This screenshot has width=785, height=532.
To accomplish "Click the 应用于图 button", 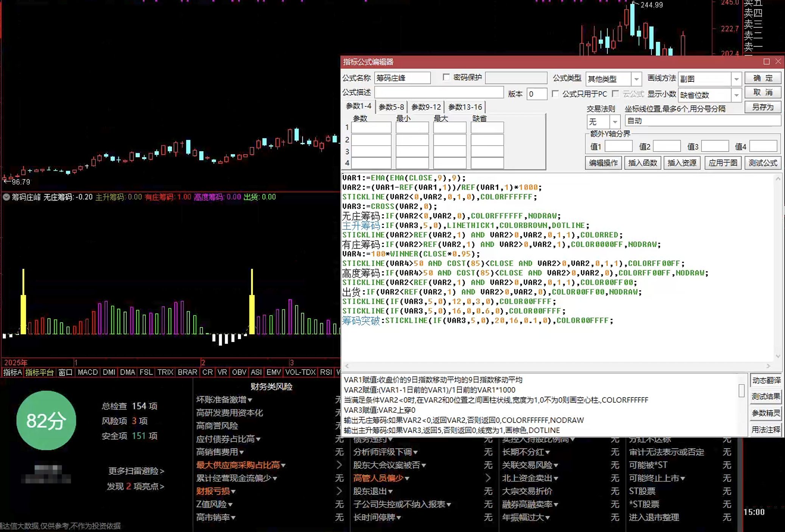I will click(x=723, y=163).
